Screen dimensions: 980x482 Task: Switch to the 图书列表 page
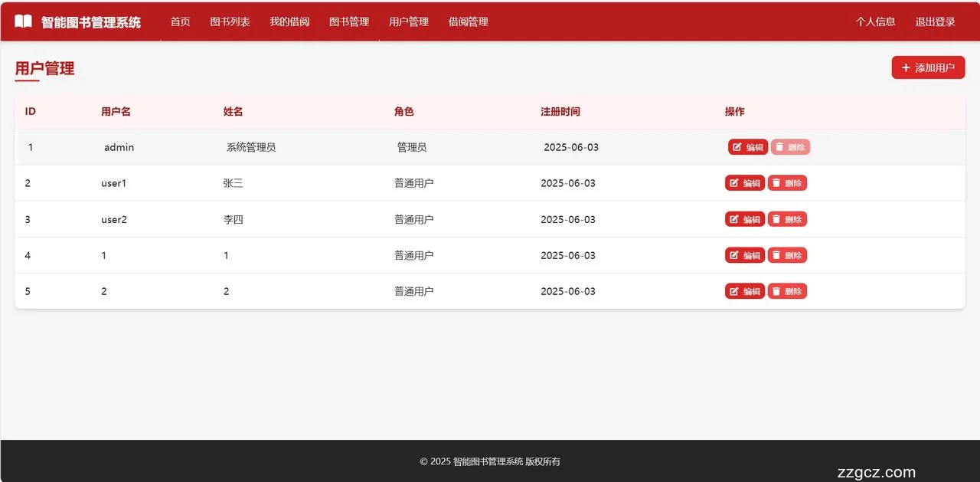[230, 21]
